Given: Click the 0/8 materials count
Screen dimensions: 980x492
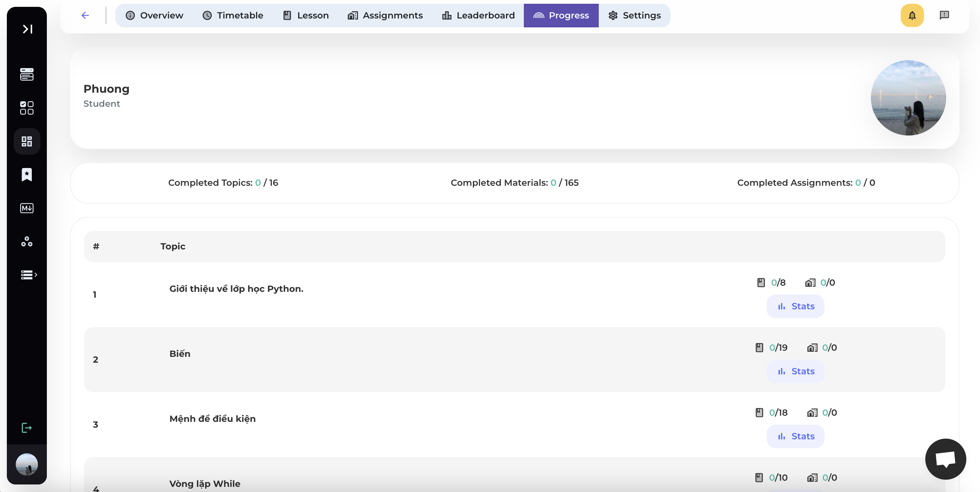Looking at the screenshot, I should coord(778,283).
